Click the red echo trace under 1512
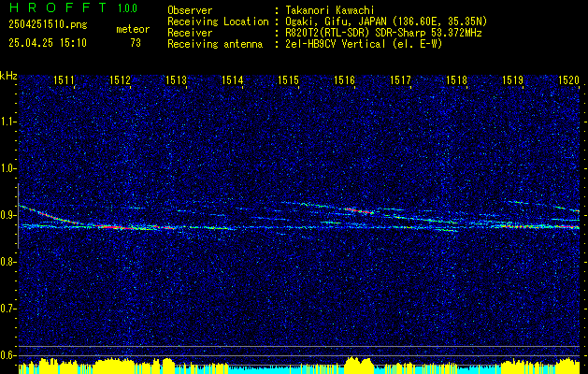Viewport: 588px width, 374px height. coord(116,227)
